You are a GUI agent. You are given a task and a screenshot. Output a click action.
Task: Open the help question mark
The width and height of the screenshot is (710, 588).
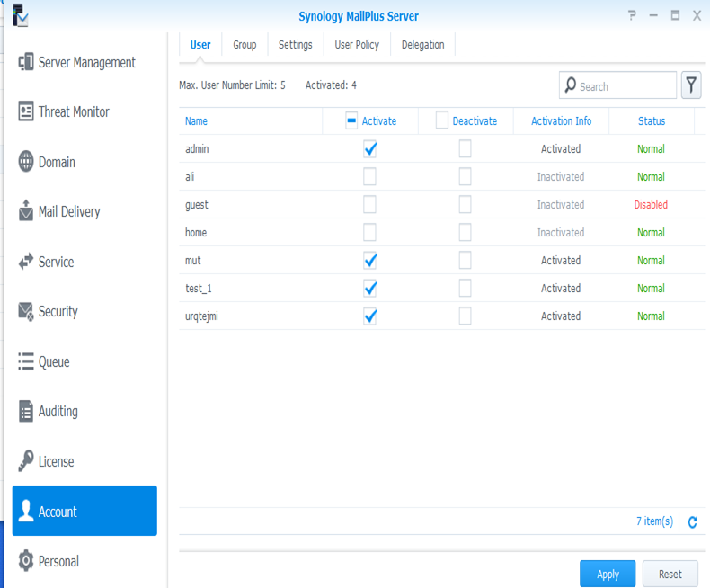[632, 15]
